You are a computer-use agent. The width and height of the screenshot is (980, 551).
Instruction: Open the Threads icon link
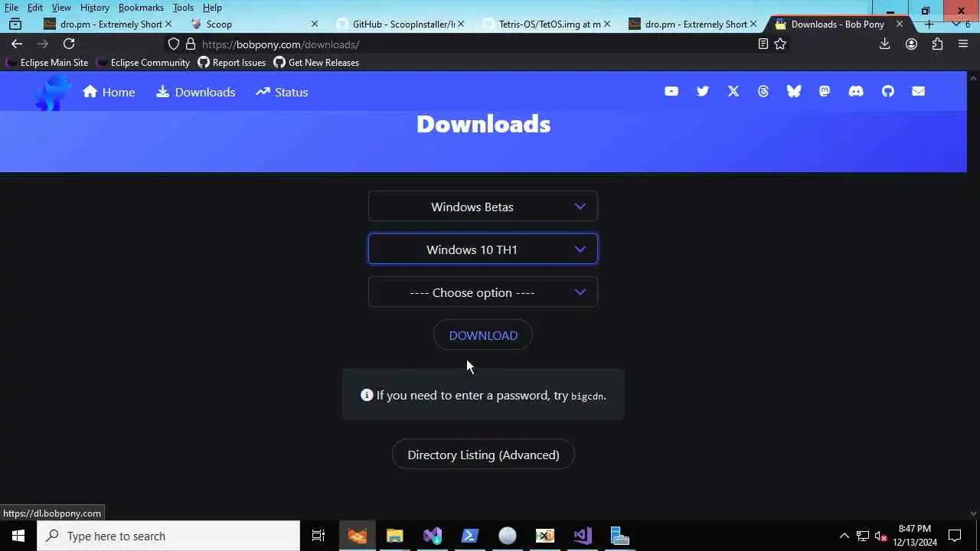(763, 92)
